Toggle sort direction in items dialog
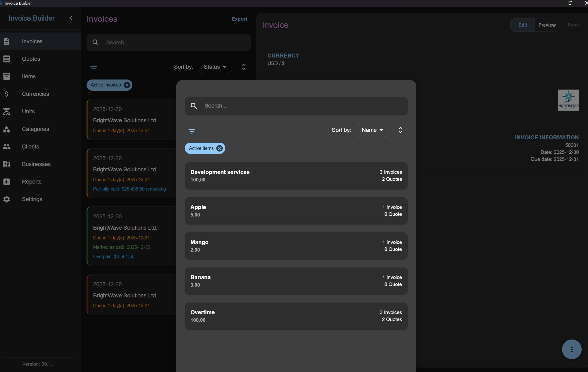This screenshot has height=372, width=588. [400, 130]
